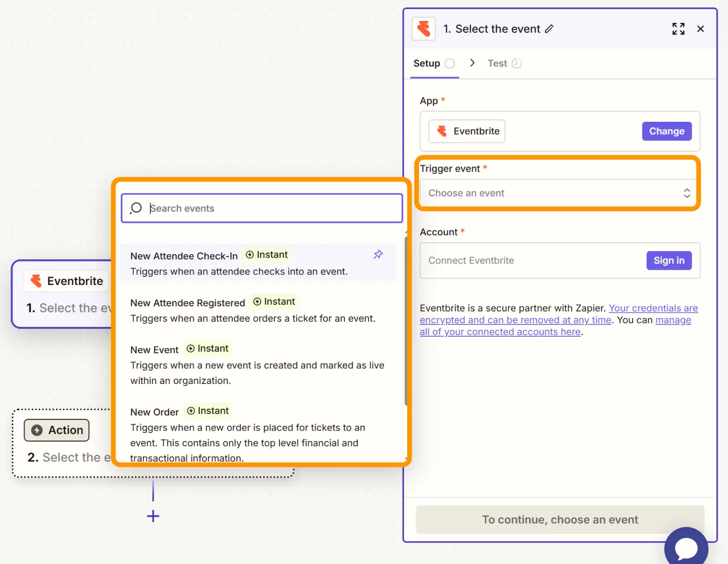728x564 pixels.
Task: Focus the Search events field
Action: click(262, 208)
